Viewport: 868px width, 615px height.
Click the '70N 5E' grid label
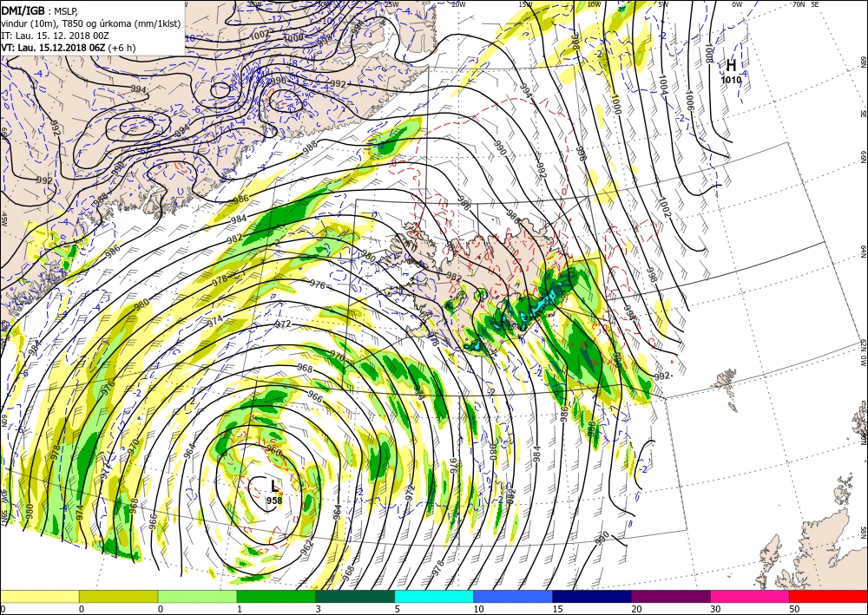click(806, 3)
